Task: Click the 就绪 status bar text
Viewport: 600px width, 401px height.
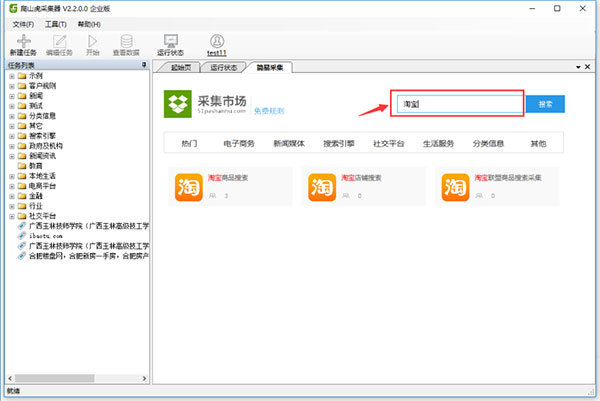Action: pyautogui.click(x=13, y=391)
